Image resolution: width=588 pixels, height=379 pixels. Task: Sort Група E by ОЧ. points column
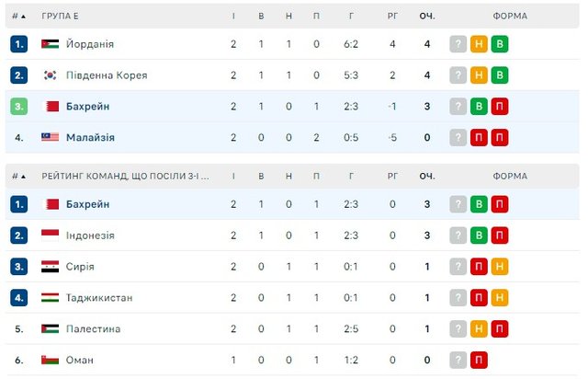(x=427, y=17)
